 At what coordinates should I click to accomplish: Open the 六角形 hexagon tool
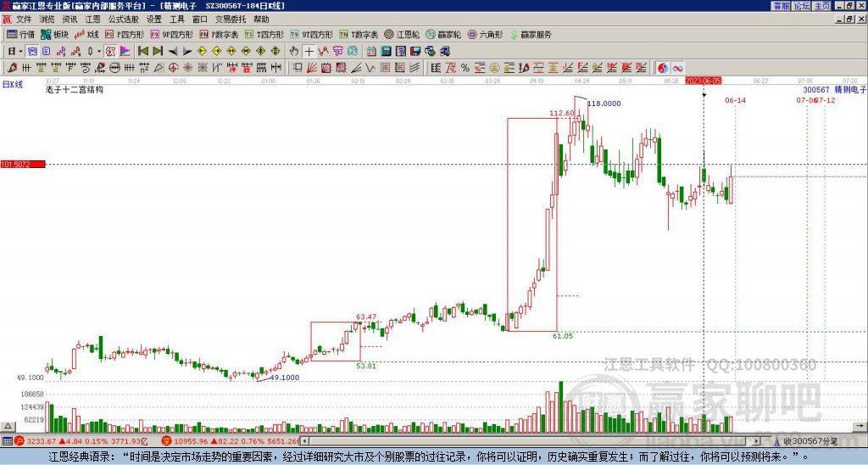point(485,34)
